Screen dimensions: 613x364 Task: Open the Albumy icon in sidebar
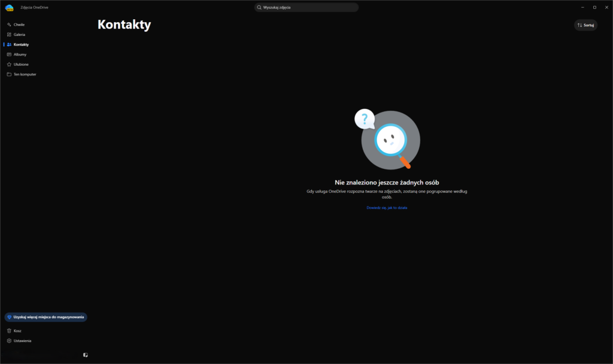(9, 54)
